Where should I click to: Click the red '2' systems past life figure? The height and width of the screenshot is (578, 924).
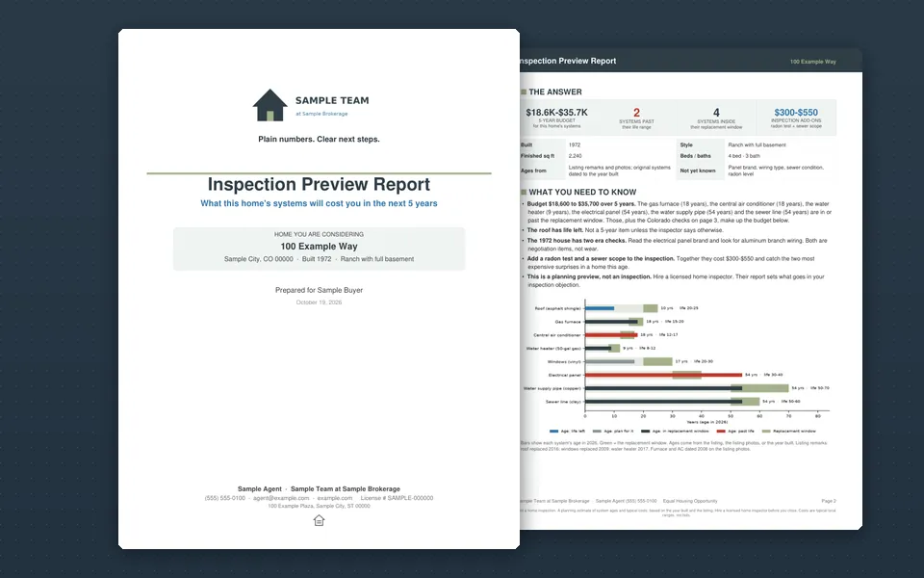pyautogui.click(x=636, y=112)
